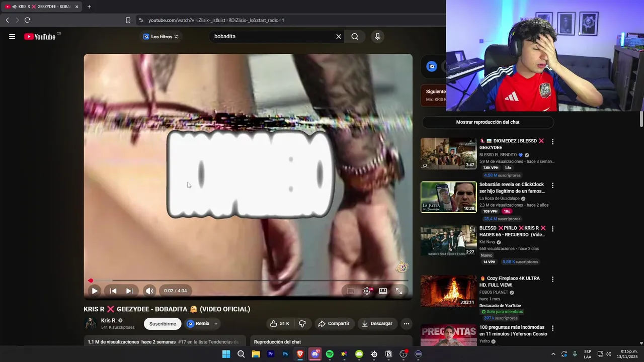
Task: Click the IQ chip beside the player
Action: tap(432, 66)
